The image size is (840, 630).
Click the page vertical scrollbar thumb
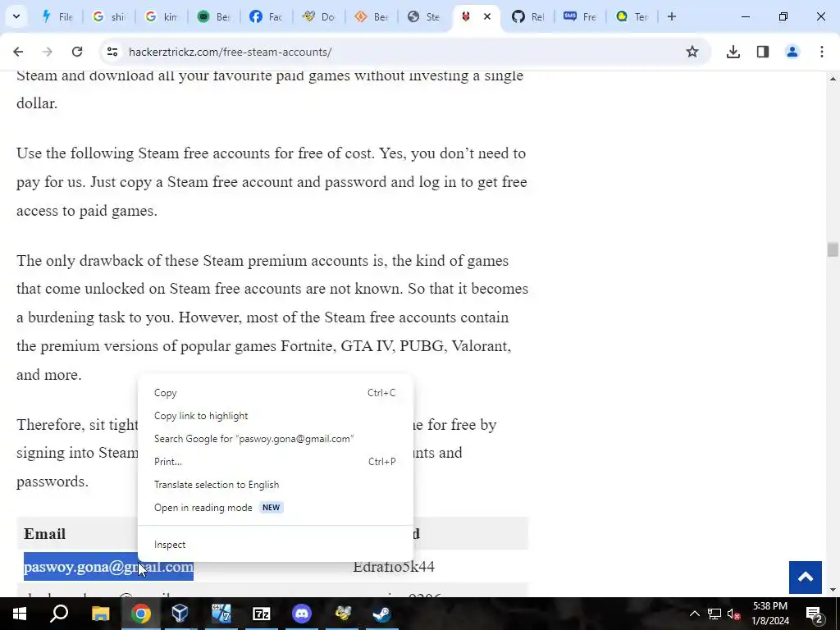[x=833, y=249]
